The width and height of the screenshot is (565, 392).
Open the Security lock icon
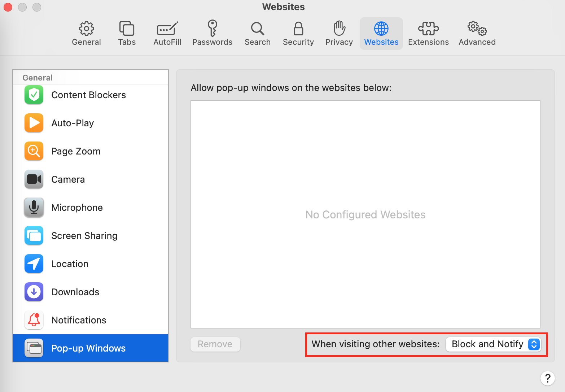(298, 29)
